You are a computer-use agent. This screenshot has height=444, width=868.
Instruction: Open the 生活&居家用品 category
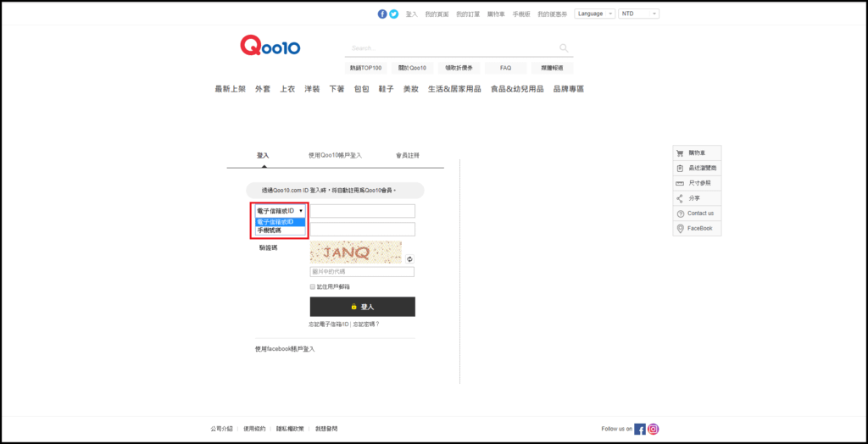point(454,89)
